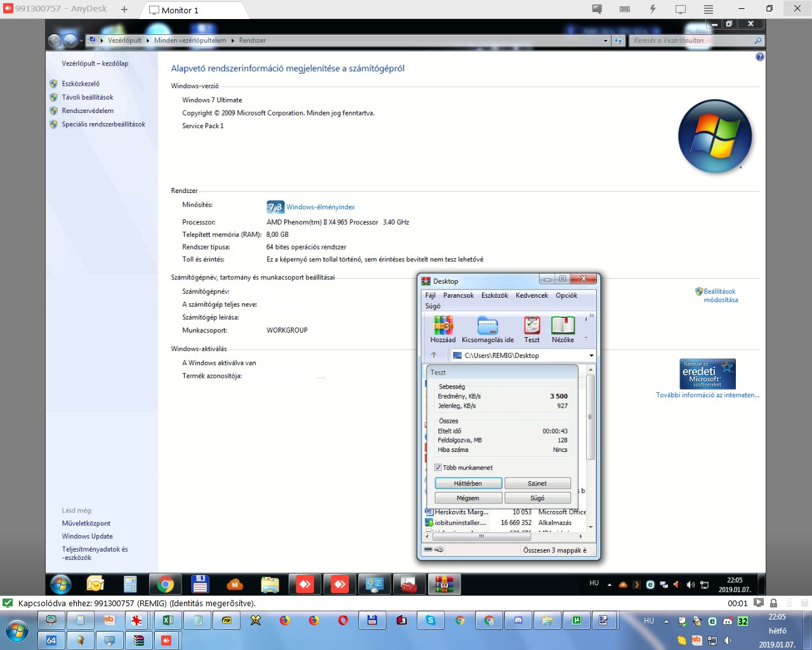
Task: Open Windows Update link in sidebar
Action: pyautogui.click(x=87, y=536)
